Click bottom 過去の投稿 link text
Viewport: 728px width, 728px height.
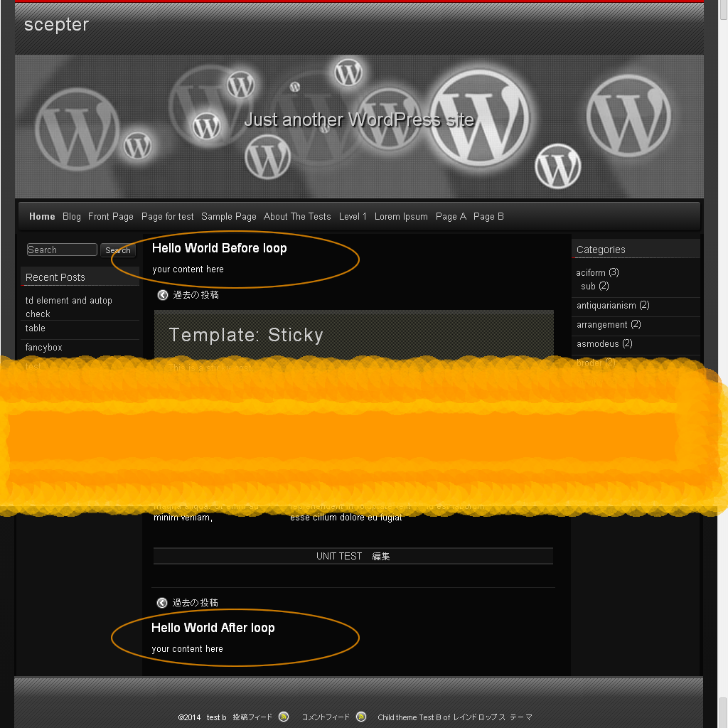click(195, 603)
